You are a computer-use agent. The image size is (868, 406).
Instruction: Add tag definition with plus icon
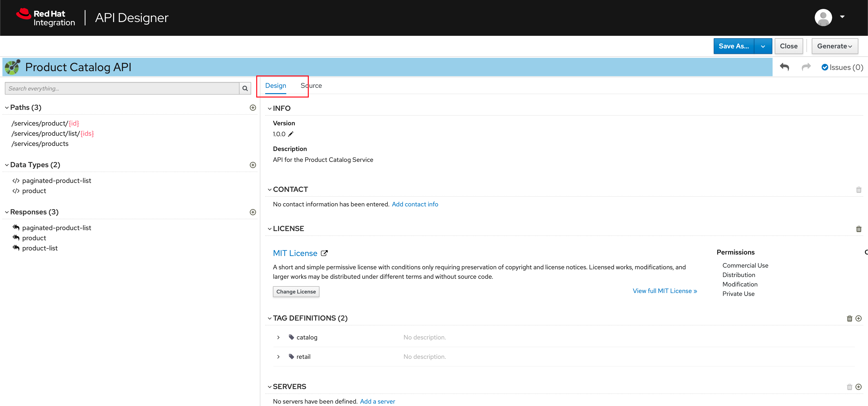coord(859,318)
